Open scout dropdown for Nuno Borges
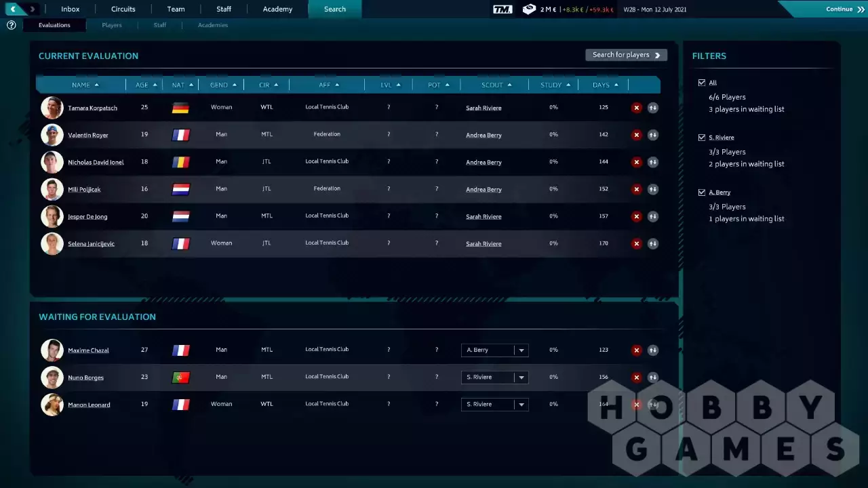This screenshot has height=488, width=868. 521,378
